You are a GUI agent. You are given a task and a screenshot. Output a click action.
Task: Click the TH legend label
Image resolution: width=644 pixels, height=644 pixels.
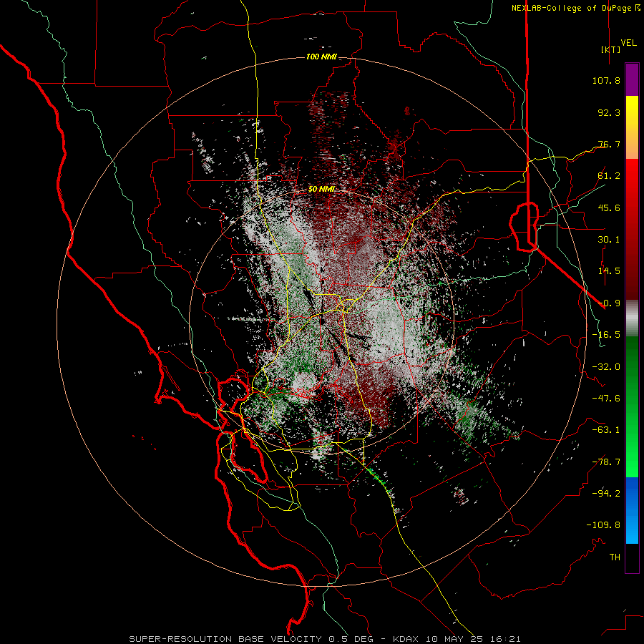[615, 557]
